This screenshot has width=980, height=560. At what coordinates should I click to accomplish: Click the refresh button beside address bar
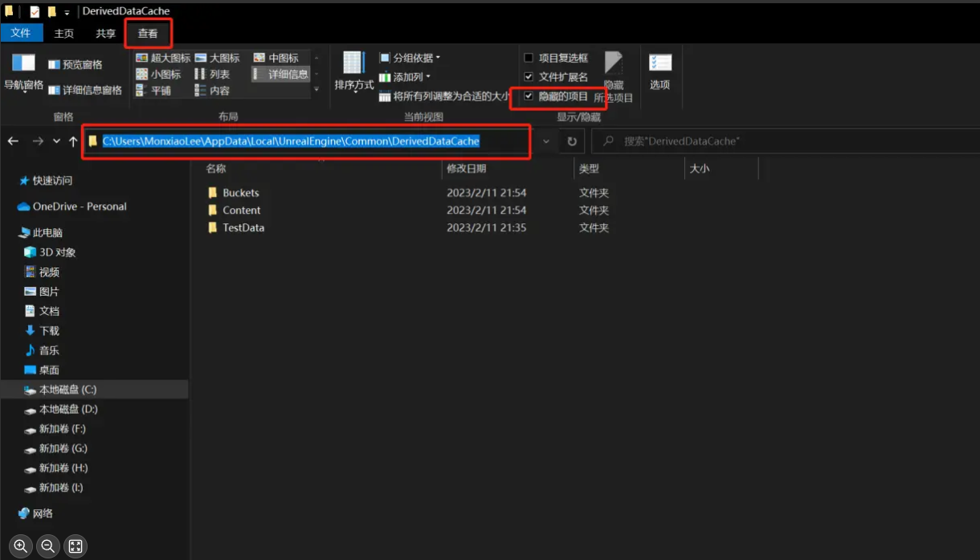[x=572, y=141]
